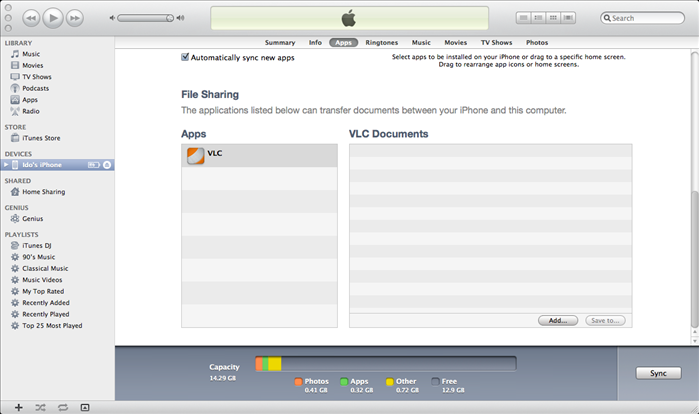
Task: Eject Ido's iPhone with eject icon
Action: click(x=107, y=165)
